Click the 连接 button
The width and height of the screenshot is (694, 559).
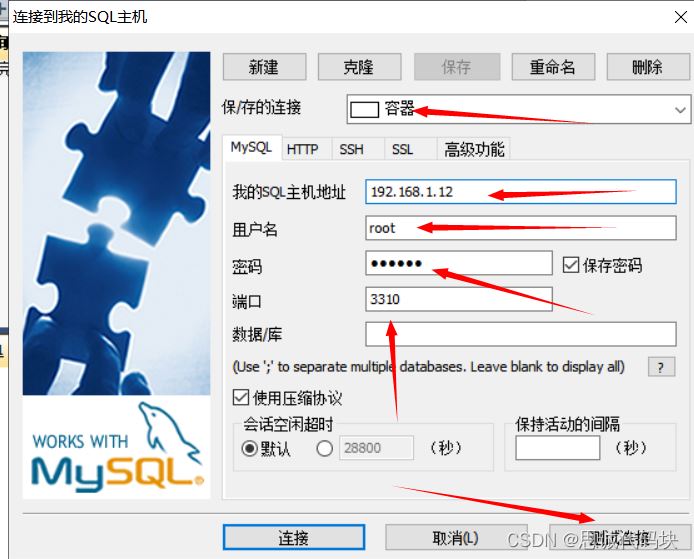click(294, 537)
